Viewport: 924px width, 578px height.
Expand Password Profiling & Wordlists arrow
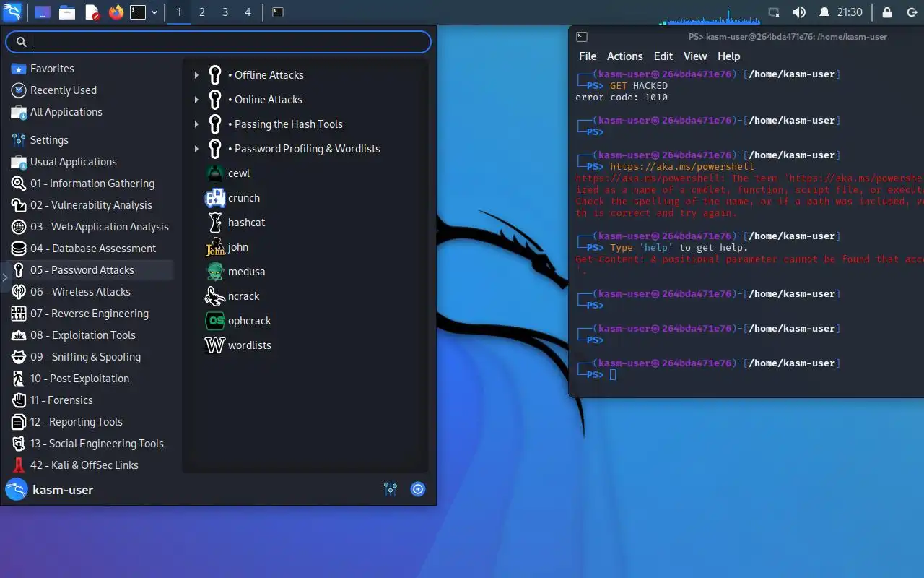click(x=196, y=149)
